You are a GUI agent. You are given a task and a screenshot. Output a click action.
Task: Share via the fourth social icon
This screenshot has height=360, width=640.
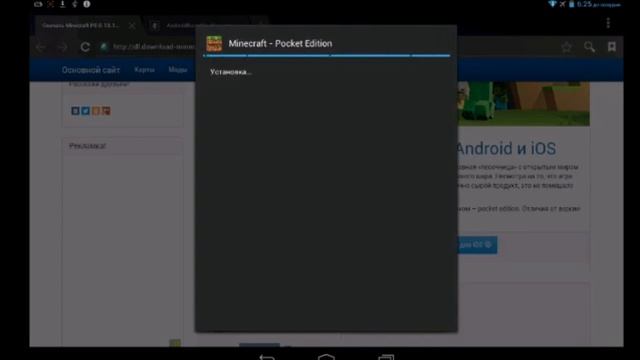pos(106,111)
